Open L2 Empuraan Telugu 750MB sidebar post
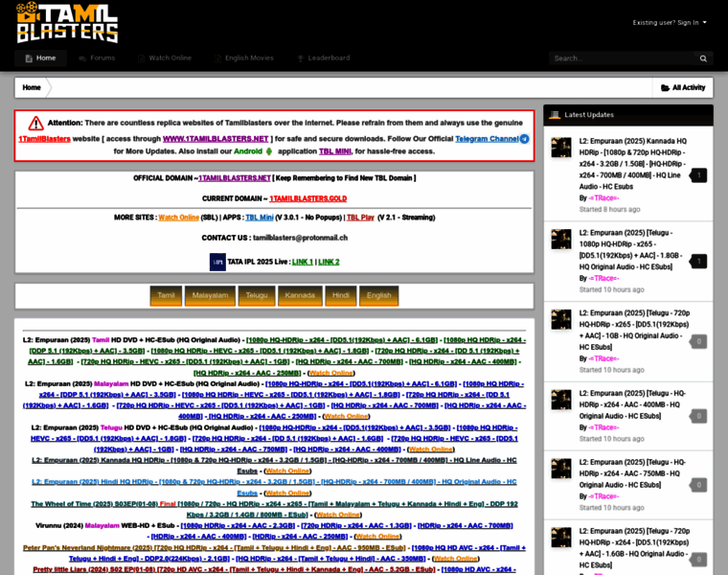Screen dimensions: 728x575 [632, 473]
